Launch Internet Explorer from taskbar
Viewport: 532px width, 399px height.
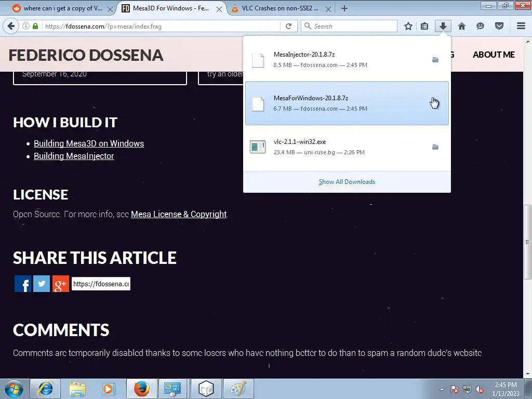(46, 389)
